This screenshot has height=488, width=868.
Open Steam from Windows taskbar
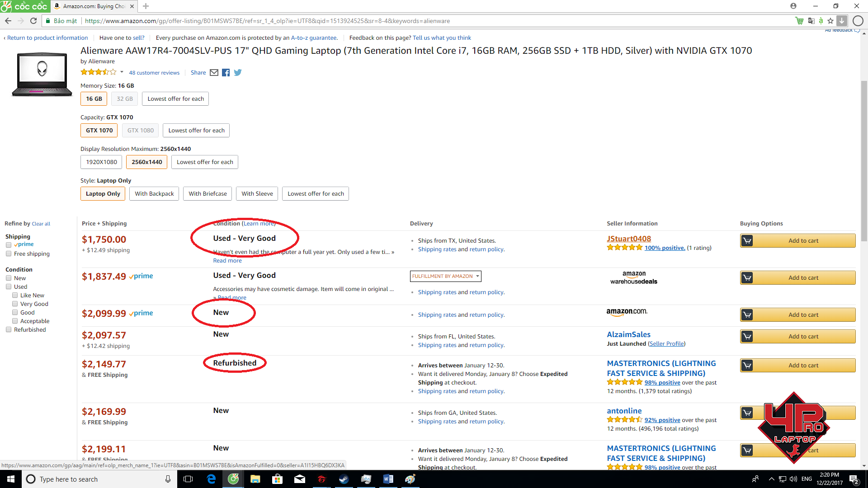point(344,479)
